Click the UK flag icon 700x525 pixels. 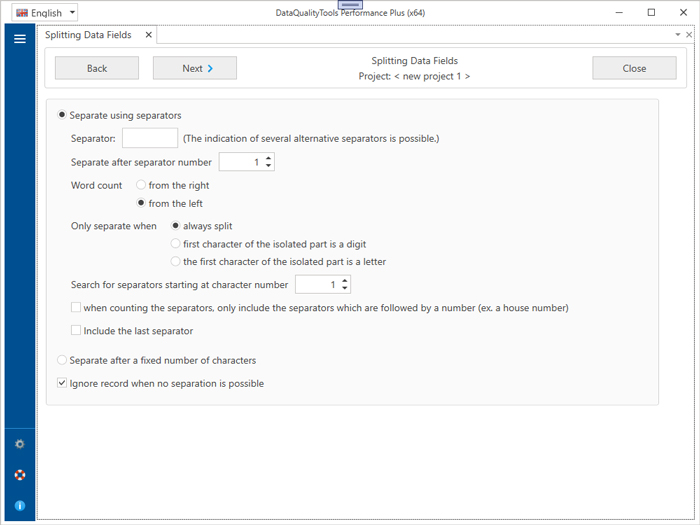click(22, 13)
